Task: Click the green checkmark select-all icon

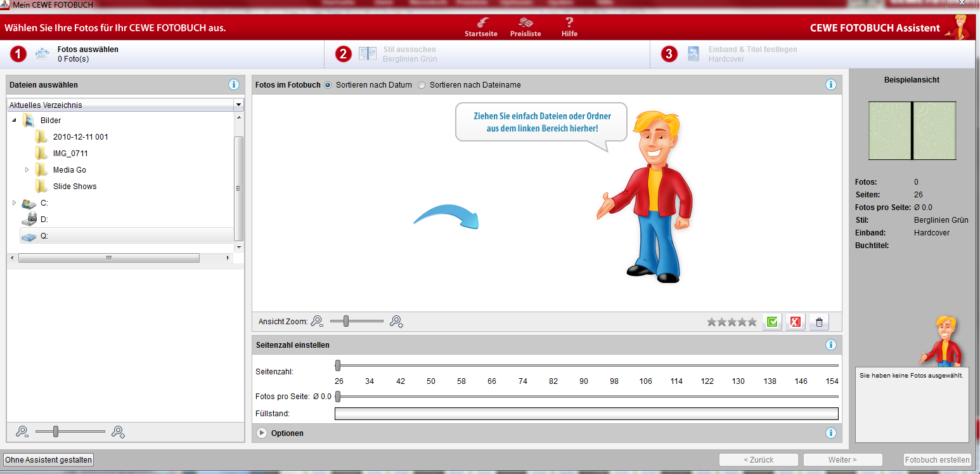Action: click(x=772, y=322)
